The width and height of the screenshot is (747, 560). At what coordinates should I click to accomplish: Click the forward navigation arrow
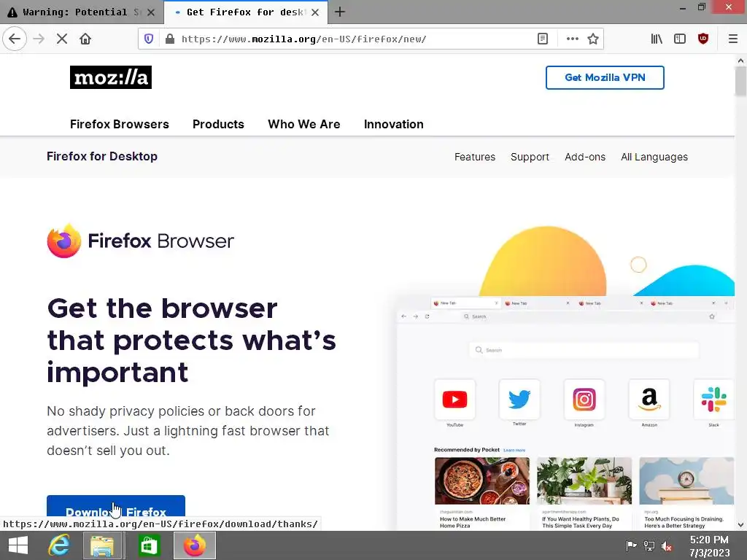click(x=39, y=39)
